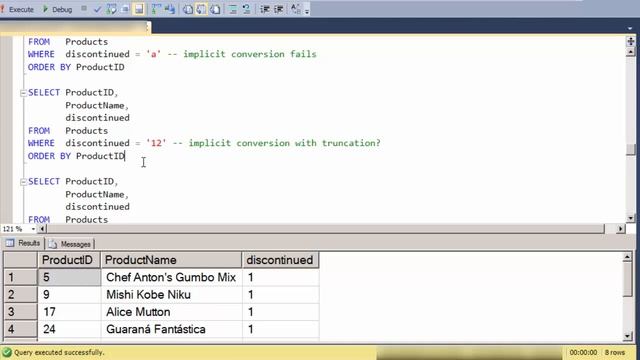Click editor vertical scrollbar up arrow
Viewport: 640px width, 360px height.
pos(631,52)
